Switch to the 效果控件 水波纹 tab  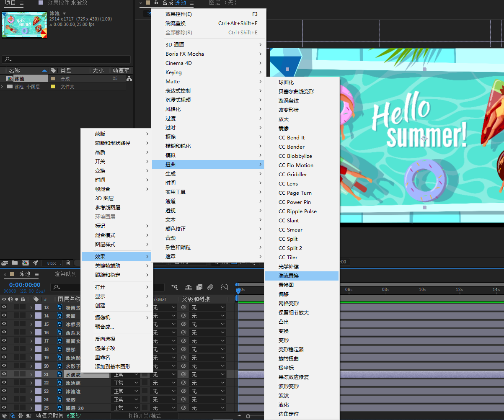[x=67, y=3]
